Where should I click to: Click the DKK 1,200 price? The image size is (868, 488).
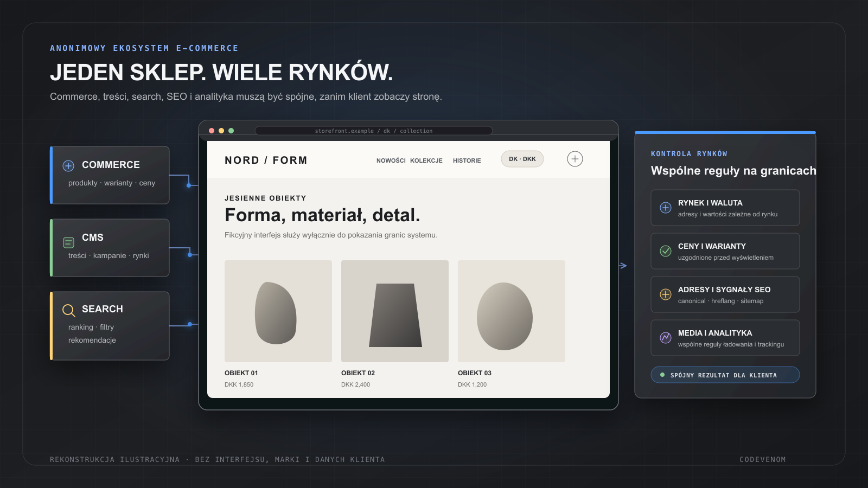click(x=473, y=384)
